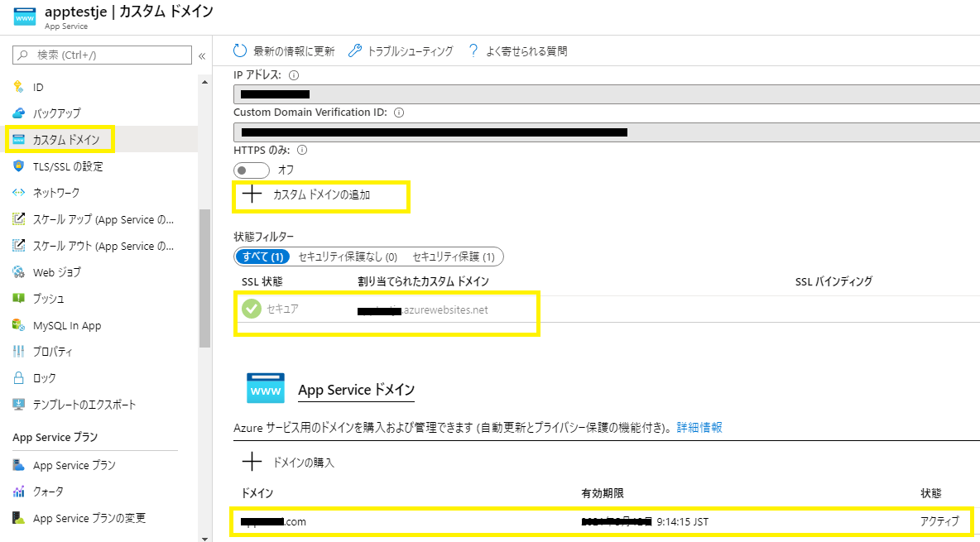
Task: Click the プロパティ bars icon
Action: tap(19, 352)
